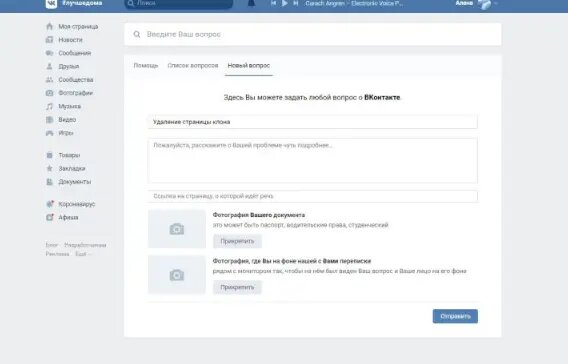Click the correspondence background photo placeholder
Screen dimensions: 568x364
[177, 275]
